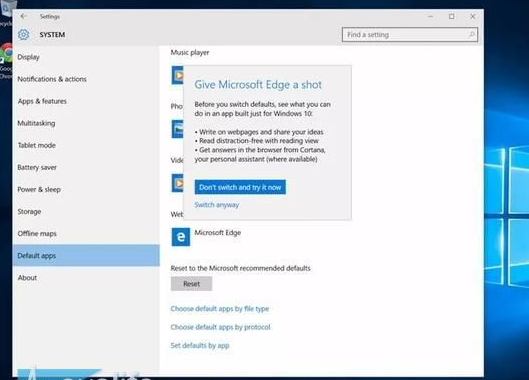
Task: Click the Give Microsoft Edge a shot heading
Action: tap(258, 85)
